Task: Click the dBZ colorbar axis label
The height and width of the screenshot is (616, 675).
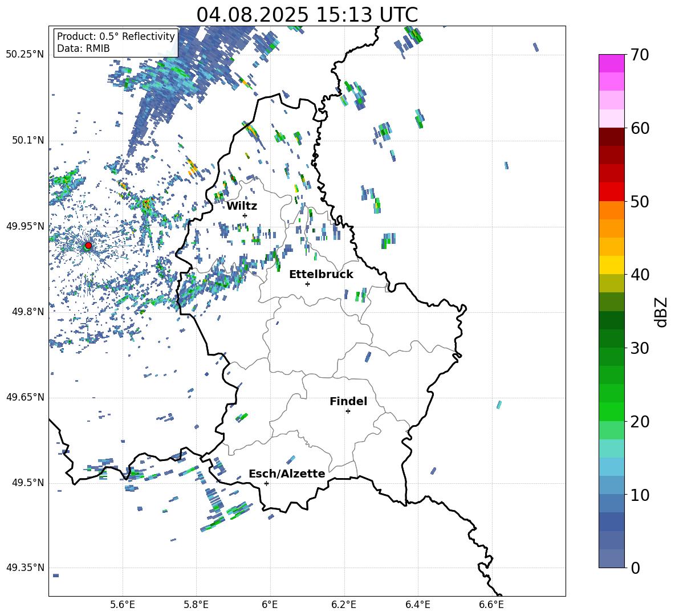Action: [662, 312]
